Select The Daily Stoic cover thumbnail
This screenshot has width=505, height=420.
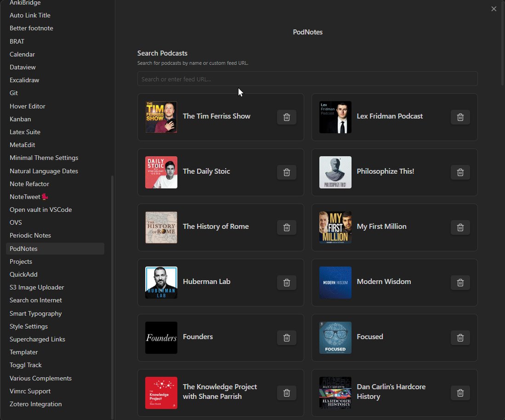point(161,173)
